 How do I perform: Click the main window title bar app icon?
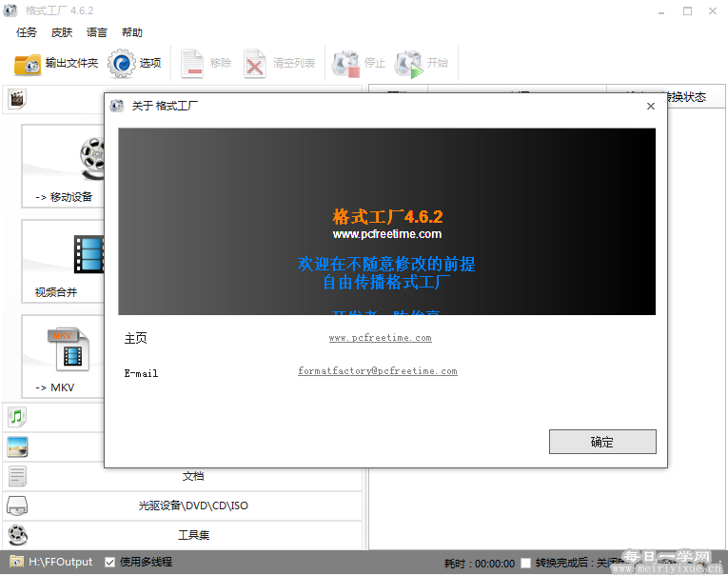pos(10,10)
